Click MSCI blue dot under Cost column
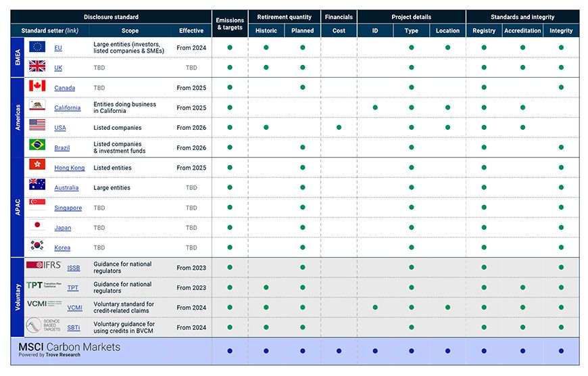The image size is (588, 376). [x=339, y=351]
